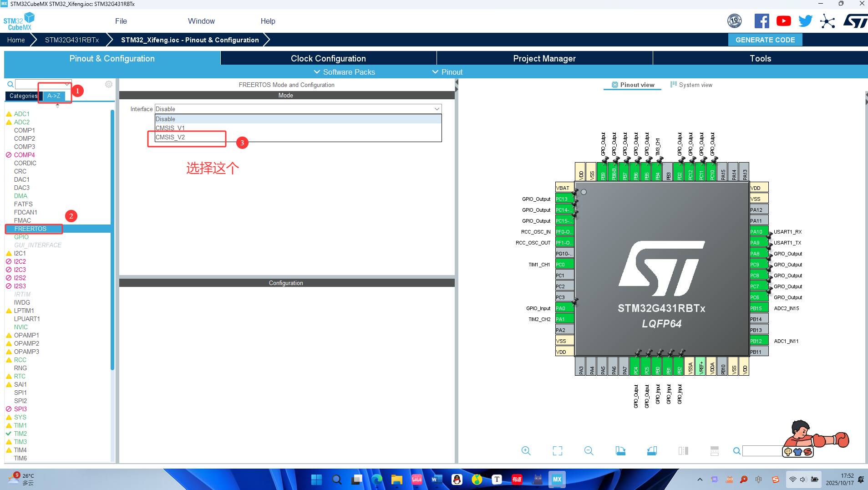Click the GENERATE CODE button
868x490 pixels.
(x=765, y=40)
